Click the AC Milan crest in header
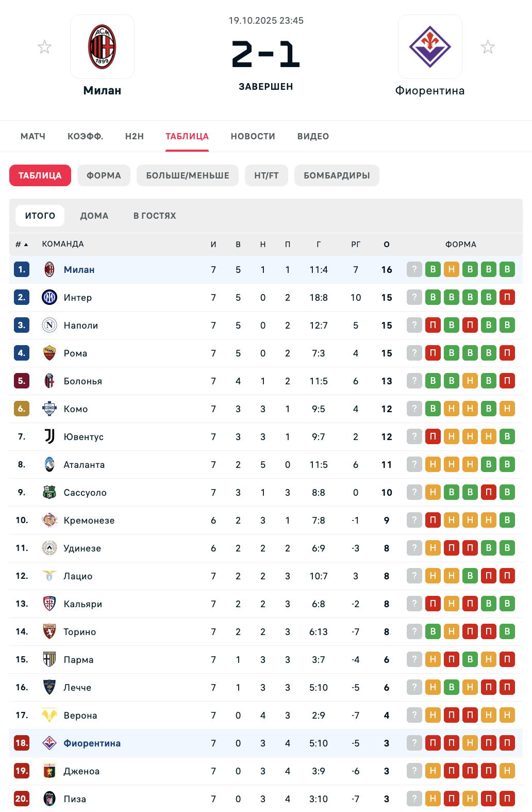Screen dimensions: 532x812 tap(102, 47)
